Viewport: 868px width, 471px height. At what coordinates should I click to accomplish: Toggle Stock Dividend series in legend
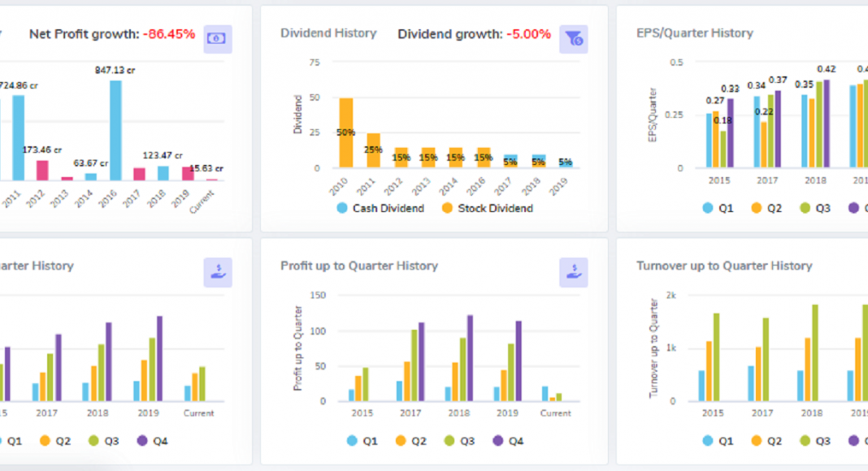click(488, 208)
